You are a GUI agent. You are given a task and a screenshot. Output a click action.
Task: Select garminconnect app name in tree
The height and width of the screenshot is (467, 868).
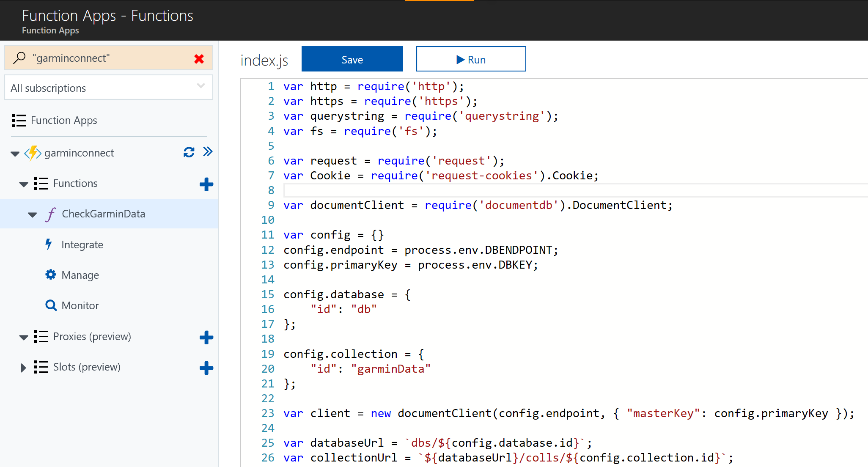[79, 153]
